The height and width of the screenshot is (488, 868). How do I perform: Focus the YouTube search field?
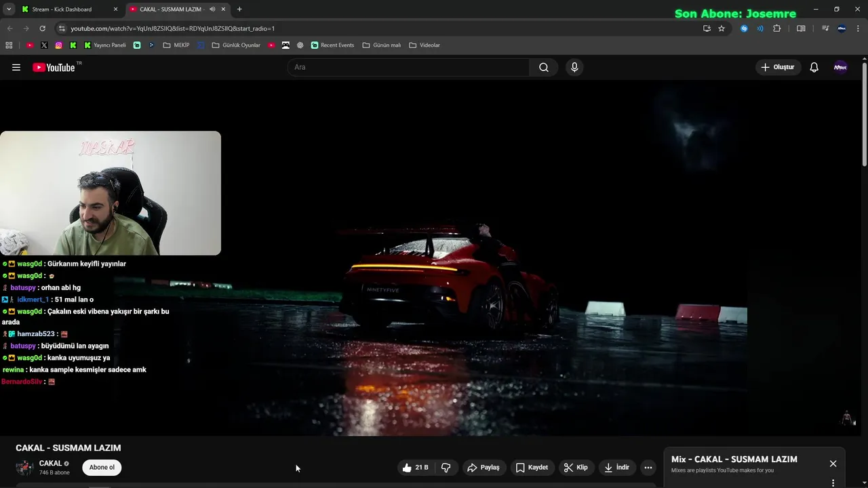tap(409, 67)
